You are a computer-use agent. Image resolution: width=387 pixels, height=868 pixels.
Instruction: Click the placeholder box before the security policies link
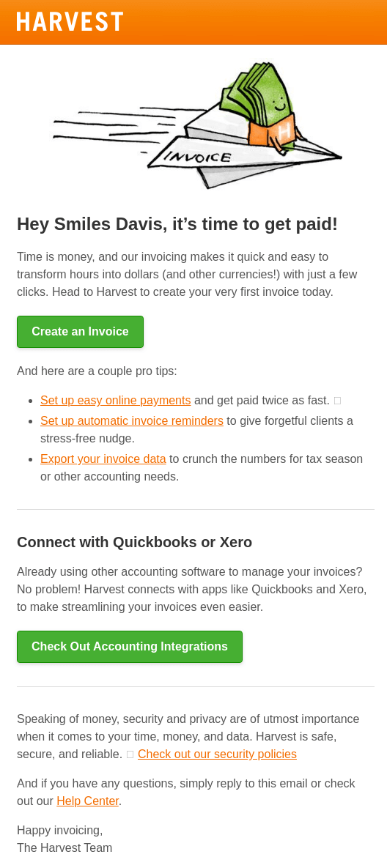click(130, 754)
